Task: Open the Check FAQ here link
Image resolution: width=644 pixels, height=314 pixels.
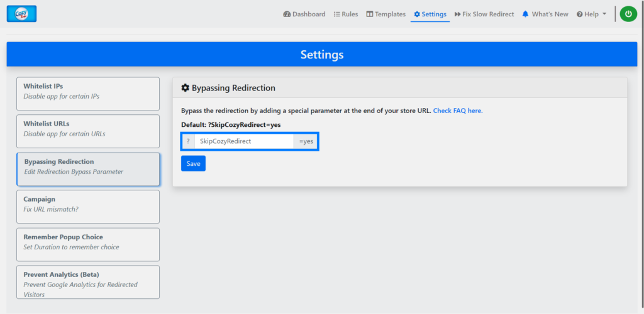Action: point(458,111)
